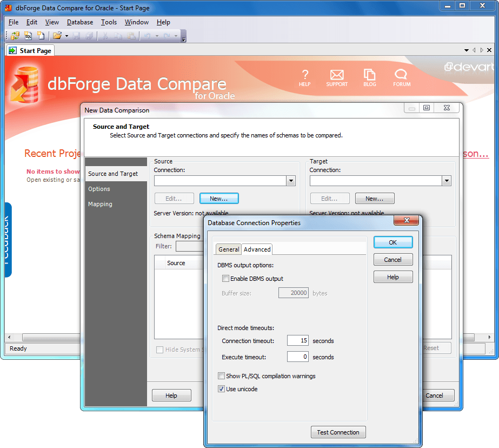Toggle Hide System checkbox in wizard
This screenshot has width=499, height=448.
click(160, 350)
